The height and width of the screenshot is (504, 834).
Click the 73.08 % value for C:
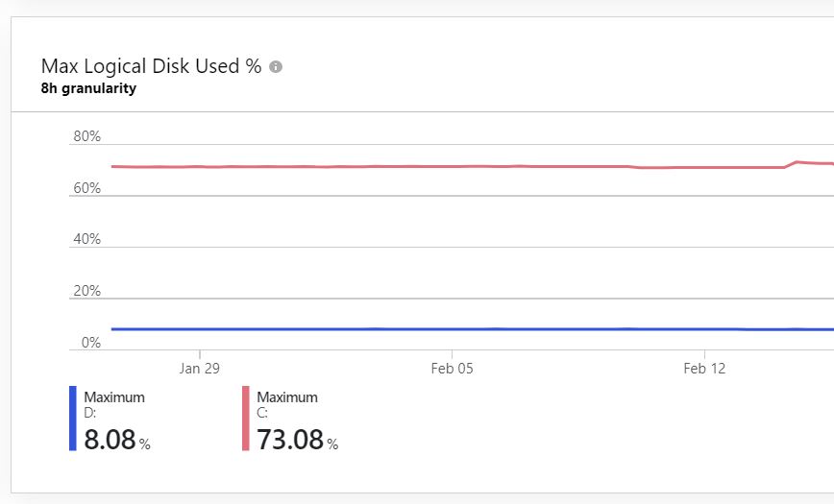click(297, 440)
